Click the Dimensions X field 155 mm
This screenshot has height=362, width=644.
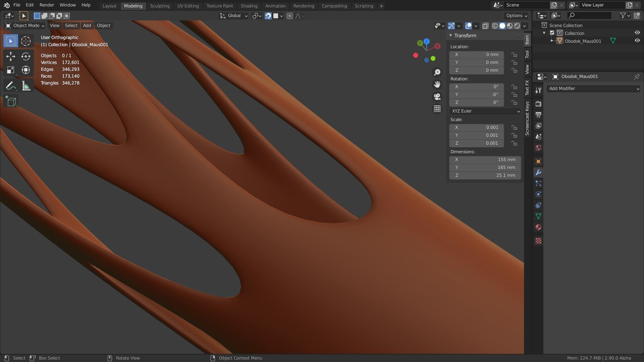(x=485, y=160)
